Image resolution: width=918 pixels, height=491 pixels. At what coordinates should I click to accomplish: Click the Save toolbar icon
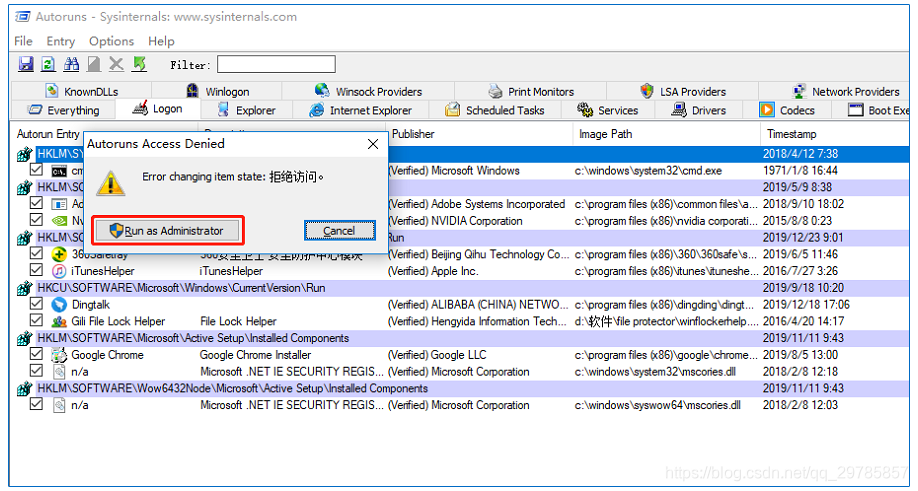[x=26, y=64]
